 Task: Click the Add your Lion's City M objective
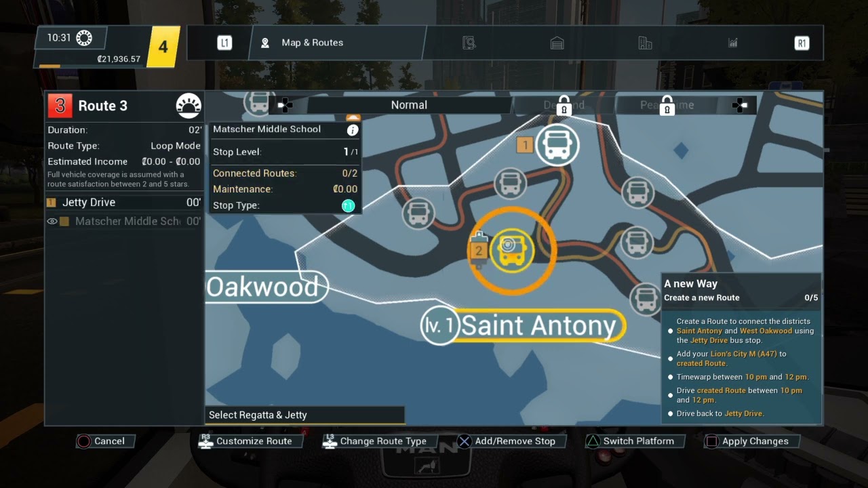(x=731, y=359)
